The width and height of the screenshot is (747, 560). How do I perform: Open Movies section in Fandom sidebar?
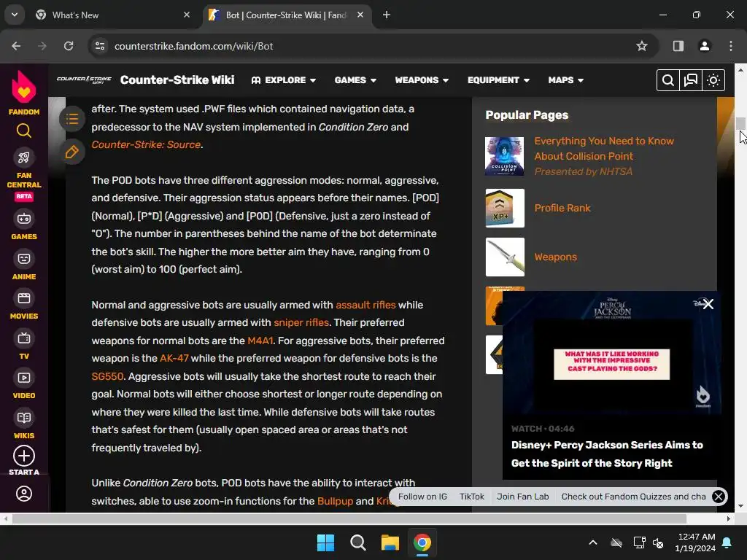pos(24,305)
